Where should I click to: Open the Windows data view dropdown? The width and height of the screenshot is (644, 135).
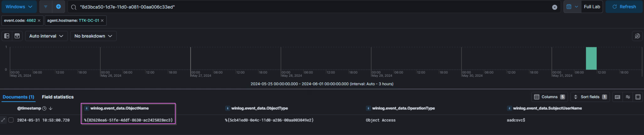click(x=19, y=7)
